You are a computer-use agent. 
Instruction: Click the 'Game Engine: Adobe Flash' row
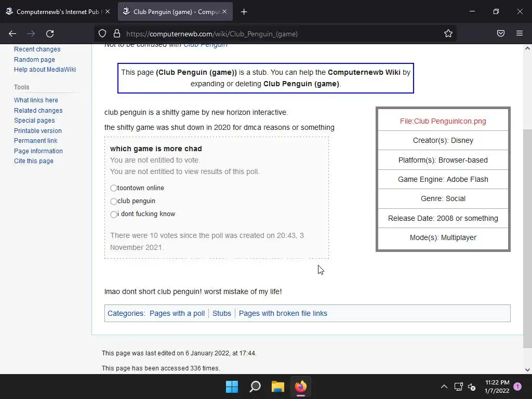(x=443, y=179)
